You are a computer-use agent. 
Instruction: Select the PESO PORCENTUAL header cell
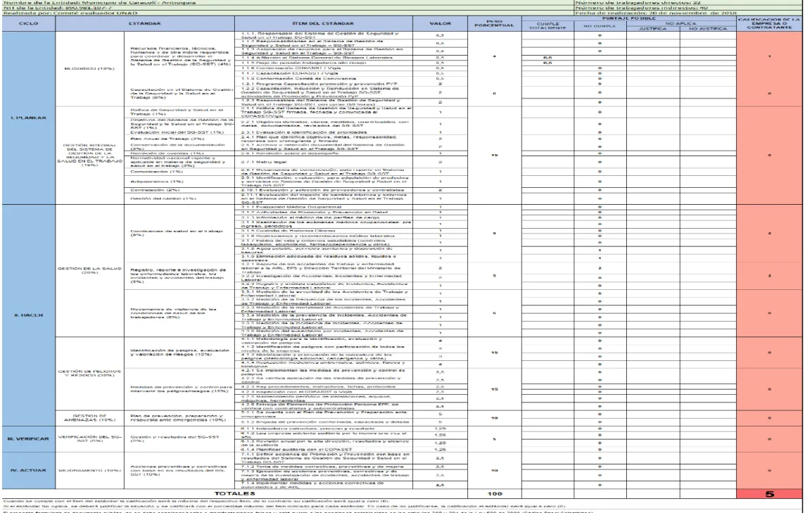click(x=494, y=23)
